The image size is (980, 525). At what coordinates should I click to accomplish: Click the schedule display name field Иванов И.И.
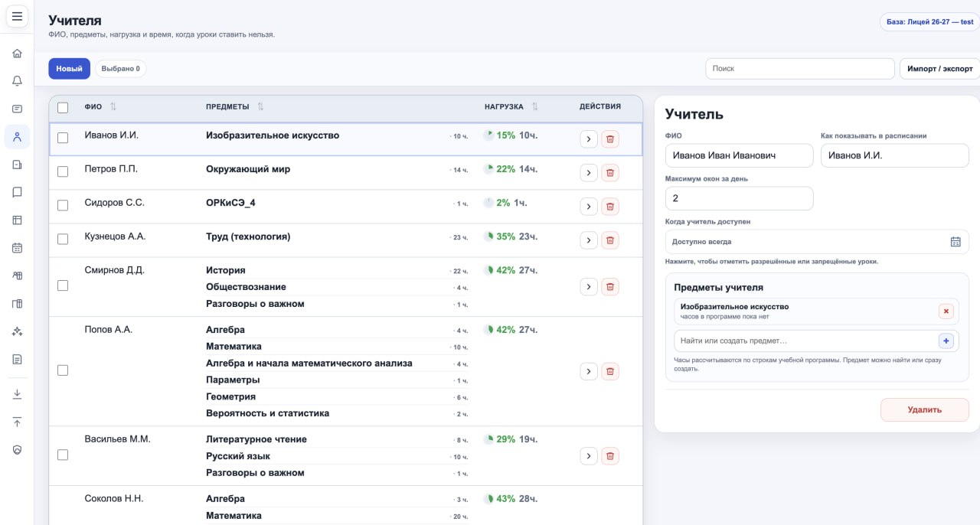tap(895, 155)
